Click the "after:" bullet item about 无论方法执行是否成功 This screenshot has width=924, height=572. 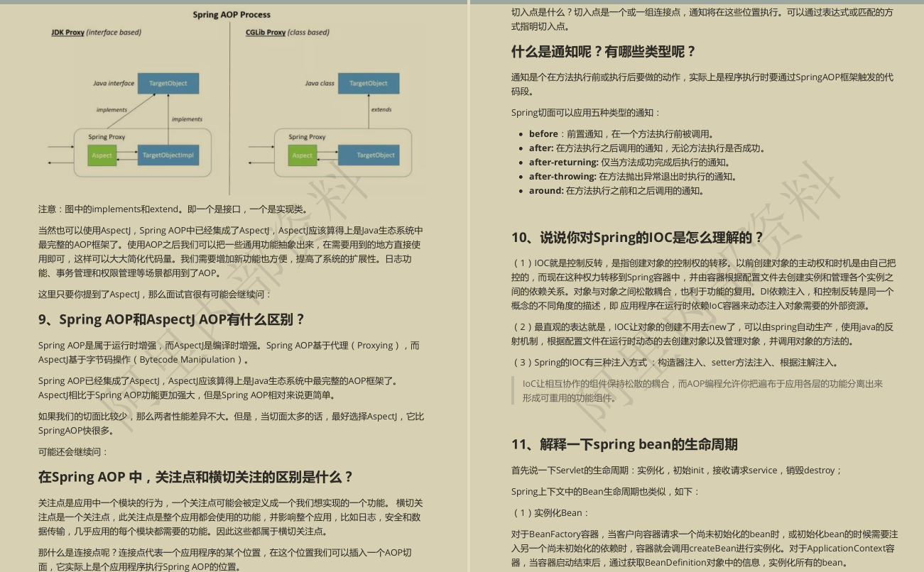click(x=648, y=148)
